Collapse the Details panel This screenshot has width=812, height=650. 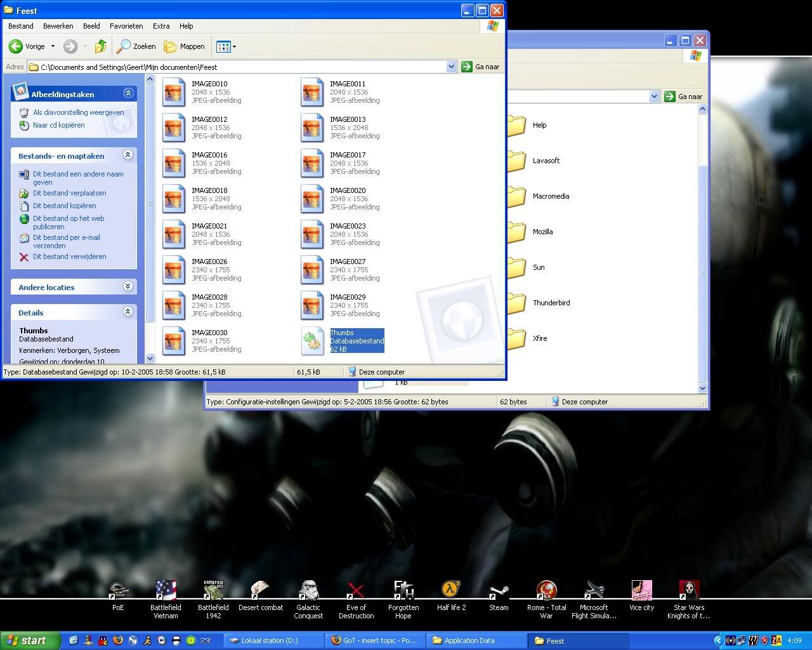(128, 312)
